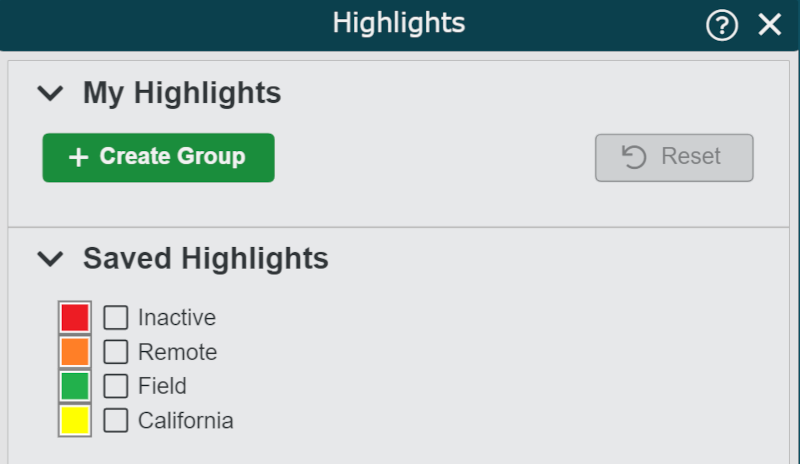Enable the Inactive highlight checkbox
The height and width of the screenshot is (464, 800).
point(116,318)
